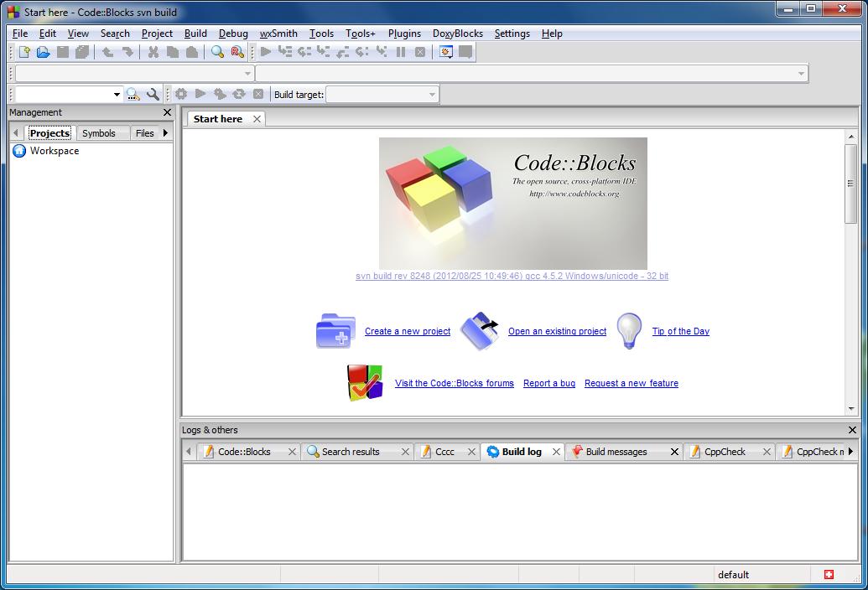The height and width of the screenshot is (590, 868).
Task: Click the lightbulb icon for tips
Action: click(629, 331)
